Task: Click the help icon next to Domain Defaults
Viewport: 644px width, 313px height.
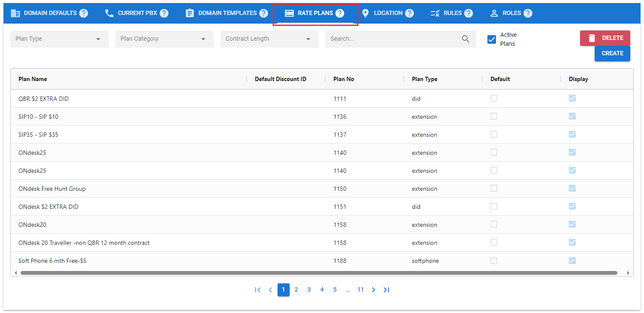Action: pos(84,13)
